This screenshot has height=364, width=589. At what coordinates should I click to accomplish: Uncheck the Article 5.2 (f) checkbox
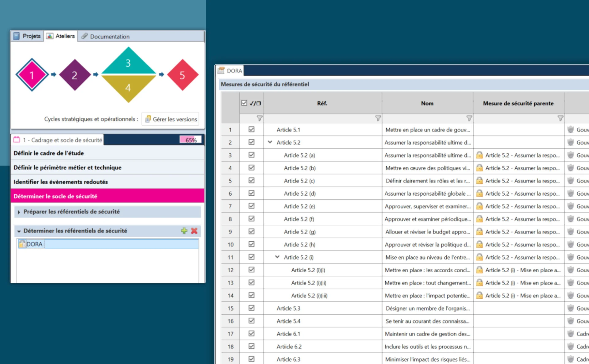[x=252, y=219]
